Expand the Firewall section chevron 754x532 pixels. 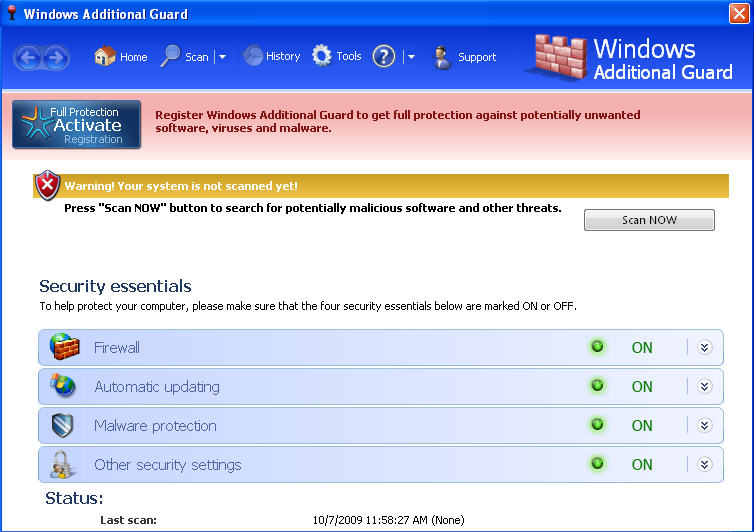[x=704, y=347]
